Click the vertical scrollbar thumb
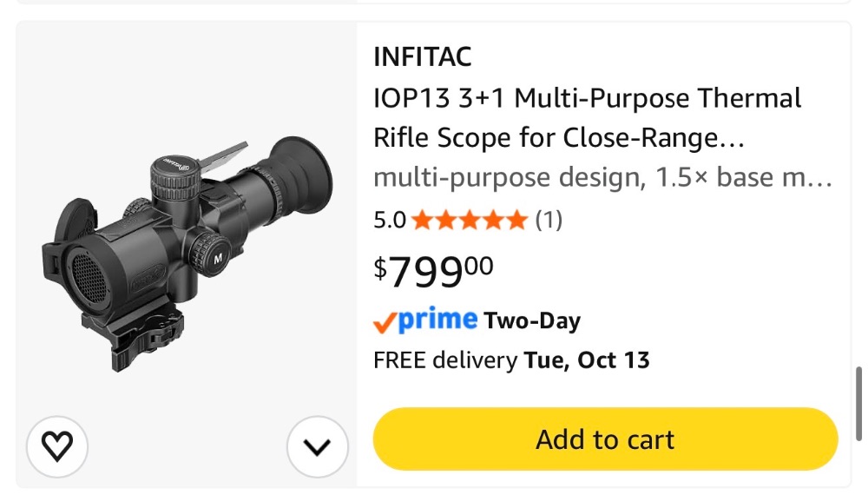Viewport: 868px width, 495px height. [x=858, y=403]
